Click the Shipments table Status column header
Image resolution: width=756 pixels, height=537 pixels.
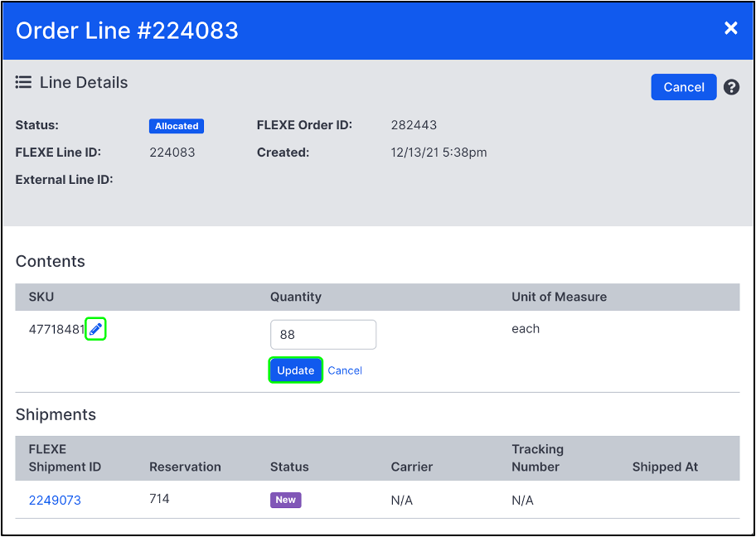pos(289,467)
